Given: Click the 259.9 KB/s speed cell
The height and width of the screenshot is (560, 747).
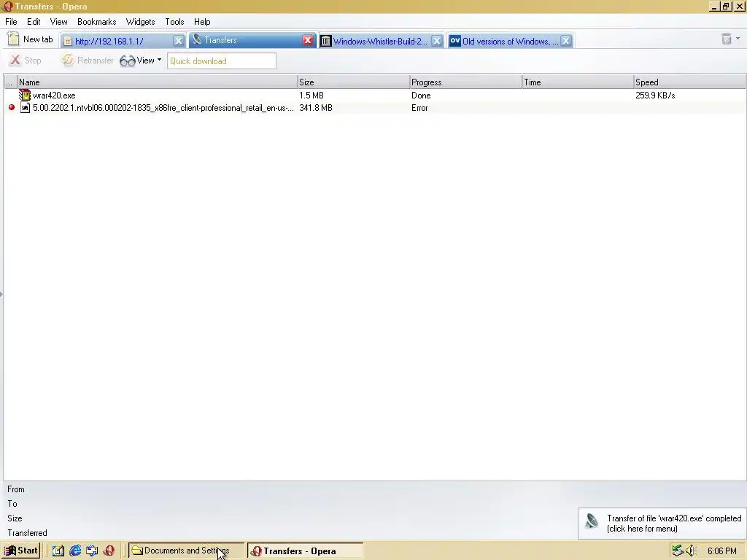Looking at the screenshot, I should click(x=655, y=96).
